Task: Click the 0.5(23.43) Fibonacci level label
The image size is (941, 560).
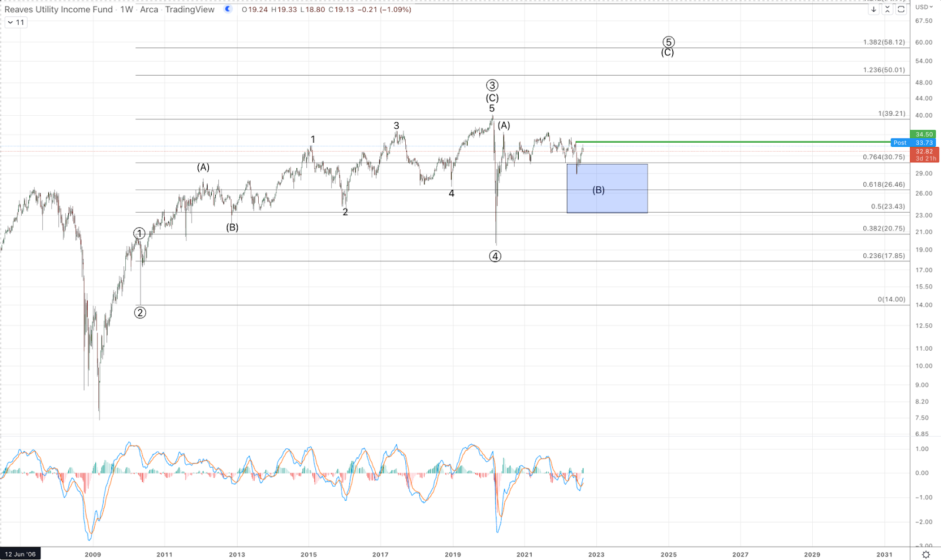Action: coord(888,207)
